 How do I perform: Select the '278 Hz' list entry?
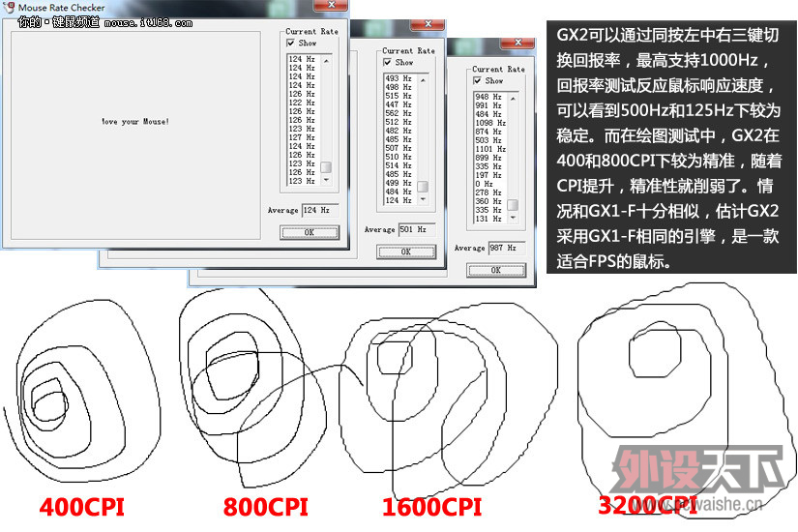click(x=488, y=192)
